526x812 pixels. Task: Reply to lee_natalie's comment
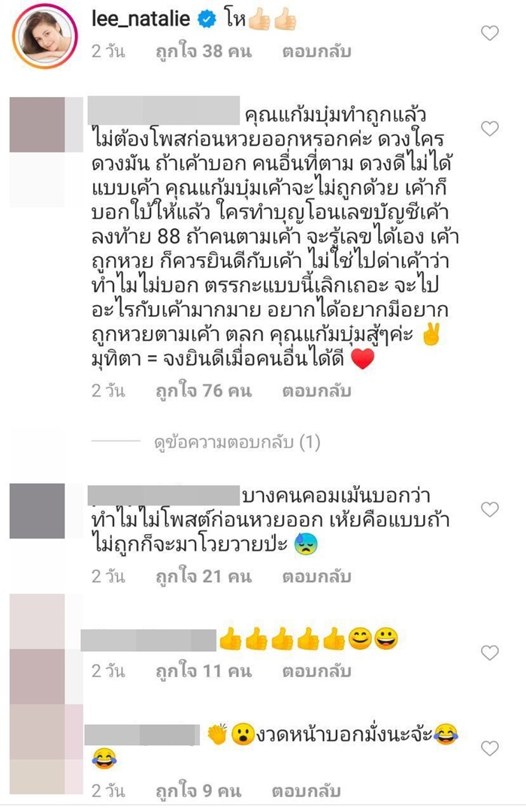pos(316,51)
